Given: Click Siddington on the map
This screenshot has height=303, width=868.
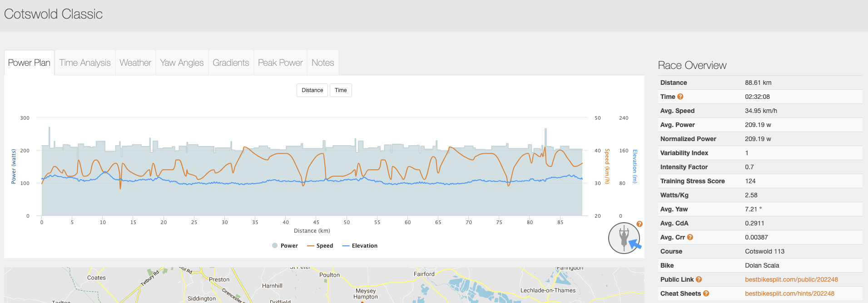Looking at the screenshot, I should 202,298.
